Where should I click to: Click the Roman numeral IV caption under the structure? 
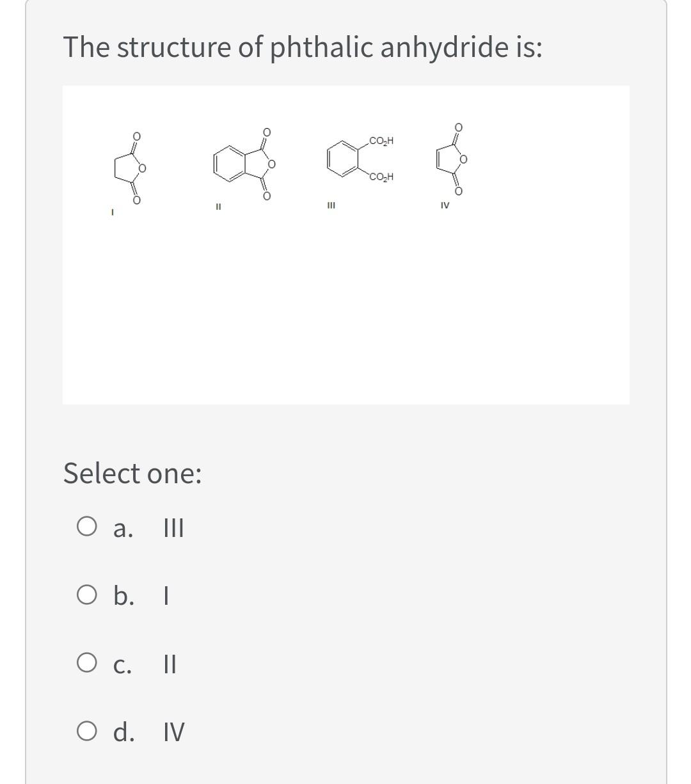click(445, 205)
